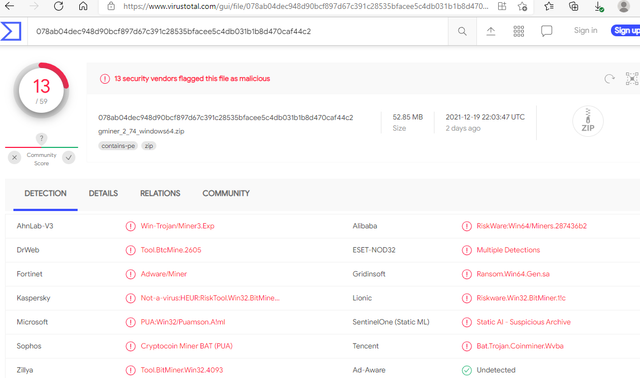
Task: Reanalyze file with circular arrow icon
Action: click(x=609, y=79)
